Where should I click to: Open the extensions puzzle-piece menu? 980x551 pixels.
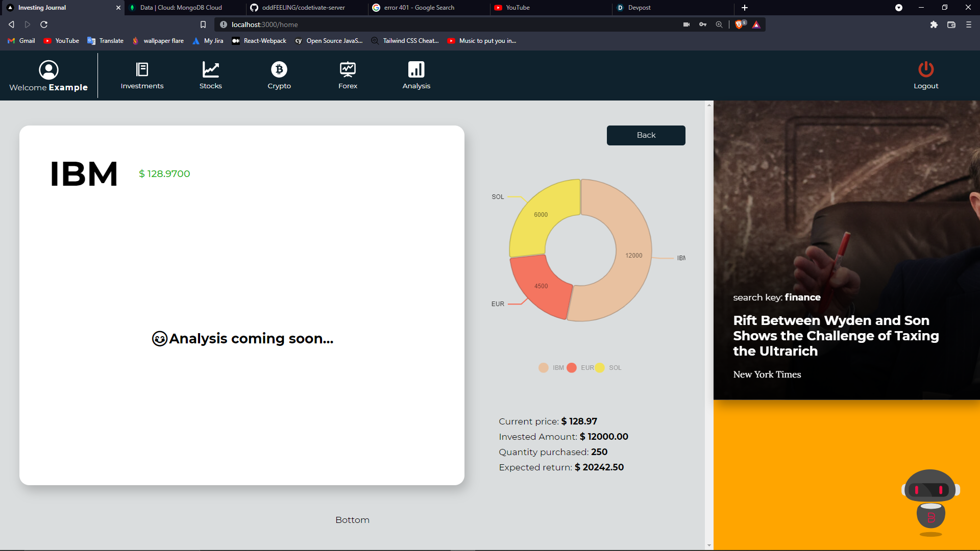[x=935, y=24]
